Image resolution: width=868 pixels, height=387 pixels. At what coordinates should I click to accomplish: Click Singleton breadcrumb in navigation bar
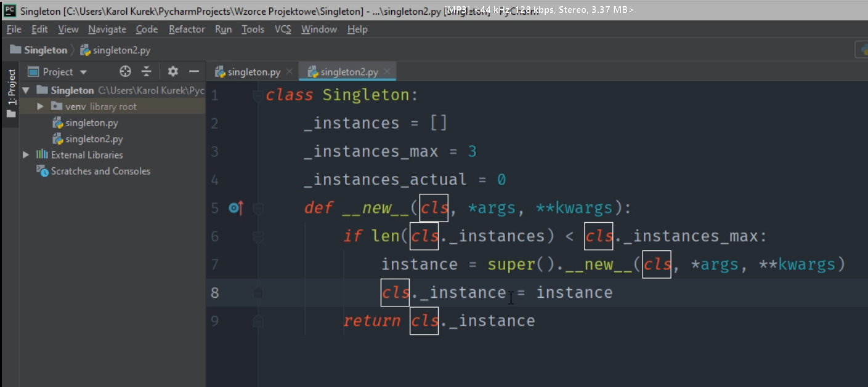tap(45, 50)
